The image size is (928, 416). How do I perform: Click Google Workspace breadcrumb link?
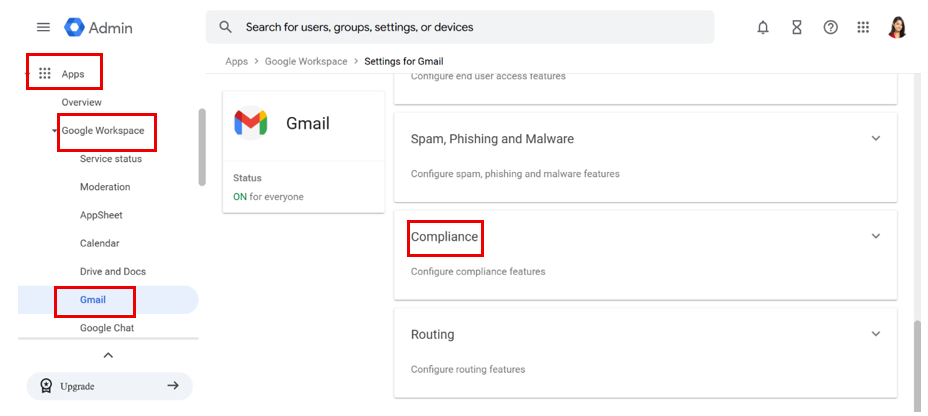coord(306,62)
